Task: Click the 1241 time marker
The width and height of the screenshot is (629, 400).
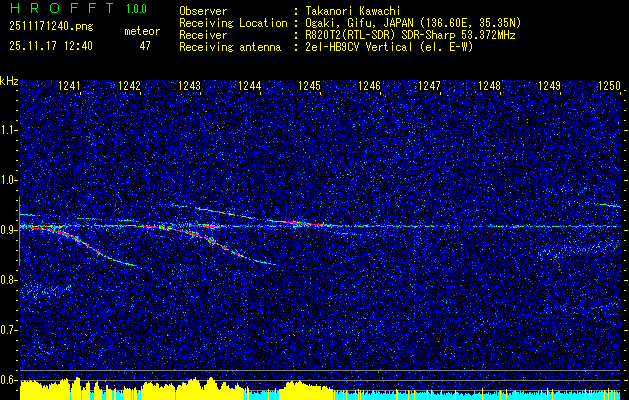Action: [70, 85]
